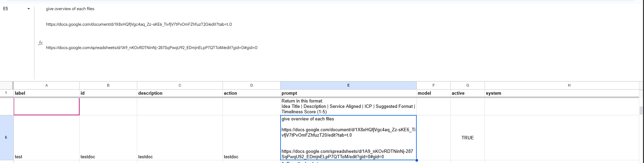644x163 pixels.
Task: Select row 5 header
Action: pyautogui.click(x=6, y=138)
